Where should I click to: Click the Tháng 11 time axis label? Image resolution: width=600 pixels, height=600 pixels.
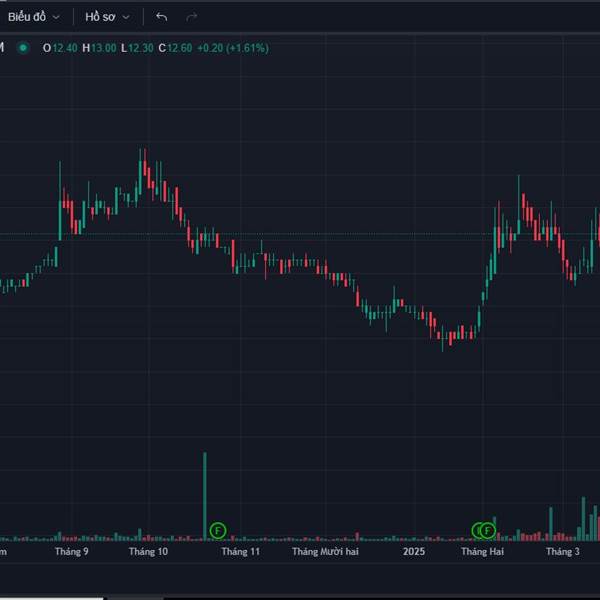(x=240, y=551)
